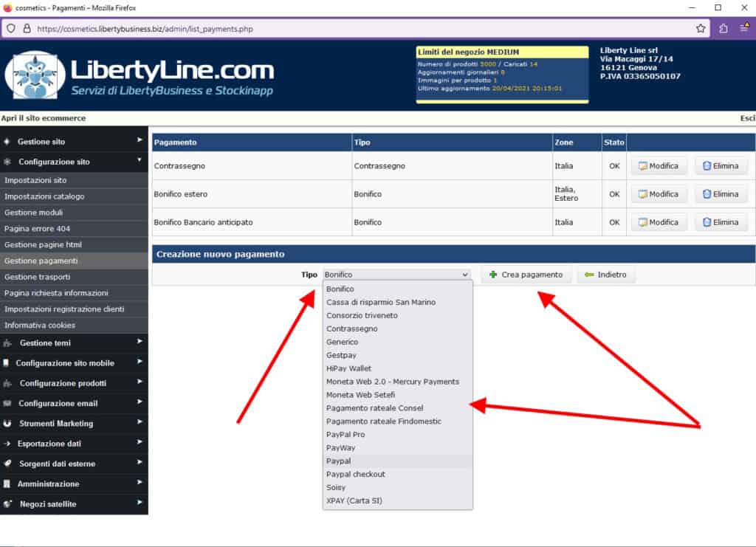Select XPAY (Carta SI) option
This screenshot has height=547, width=756.
(x=397, y=500)
